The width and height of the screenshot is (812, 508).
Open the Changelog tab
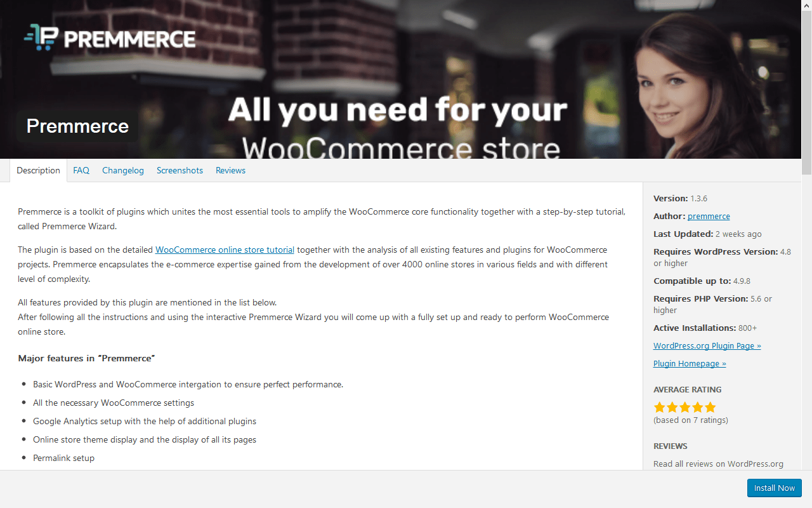(x=123, y=170)
